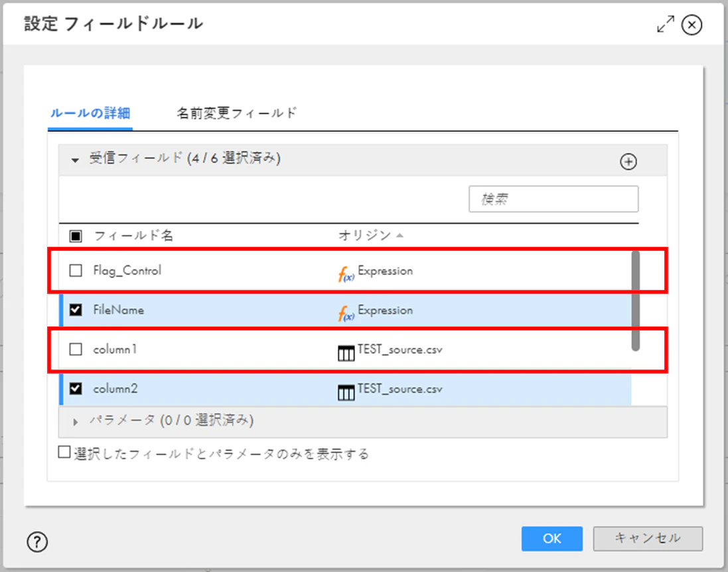Image resolution: width=728 pixels, height=572 pixels.
Task: Click the table icon for column2
Action: (346, 393)
